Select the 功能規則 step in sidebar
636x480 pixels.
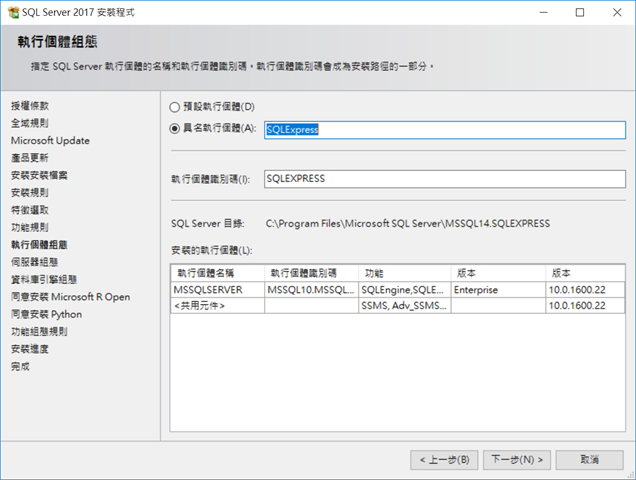point(30,227)
